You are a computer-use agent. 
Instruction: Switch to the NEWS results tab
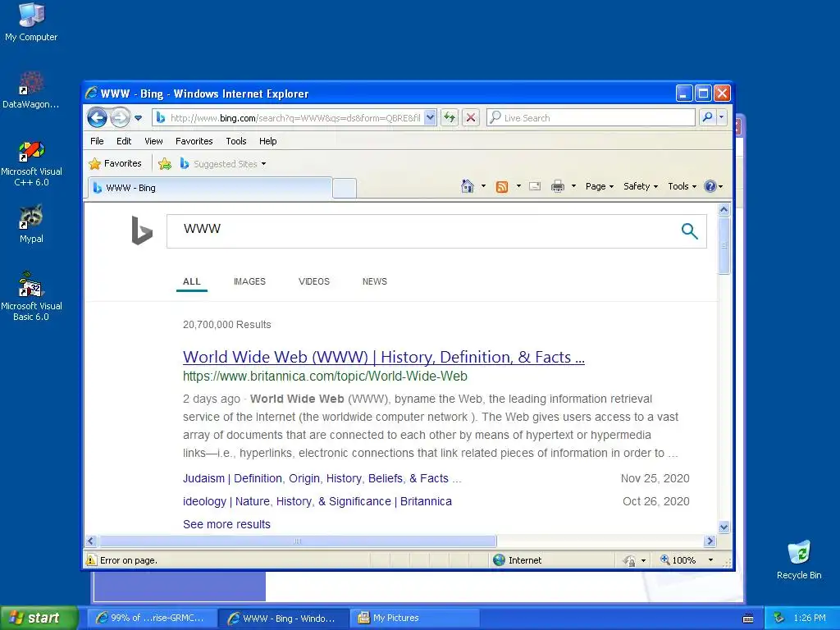pyautogui.click(x=374, y=281)
